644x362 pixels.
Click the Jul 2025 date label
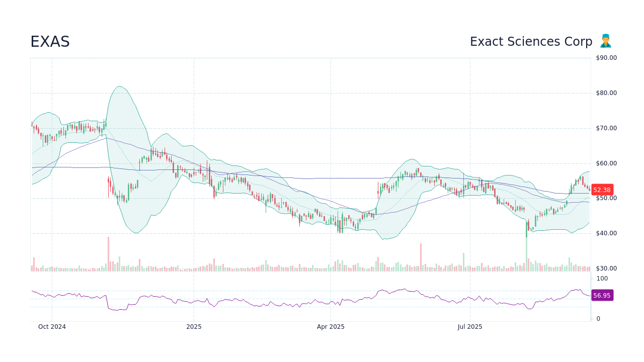tap(470, 326)
